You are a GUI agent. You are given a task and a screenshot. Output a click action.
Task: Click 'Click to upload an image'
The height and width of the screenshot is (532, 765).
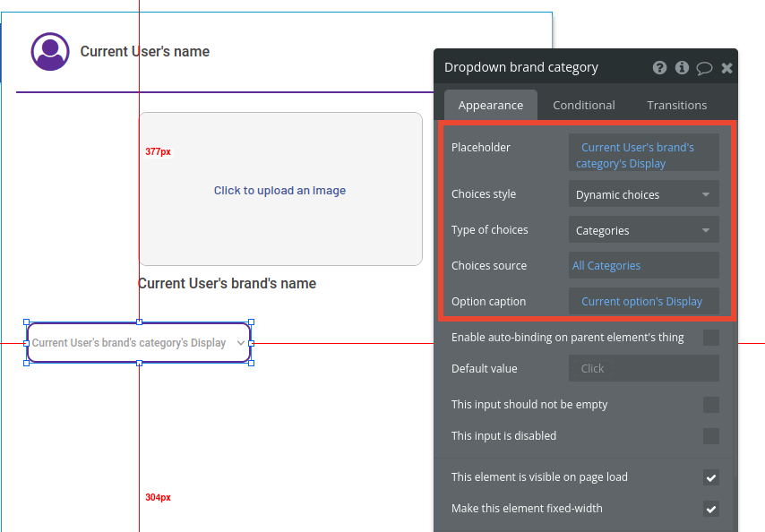(x=279, y=191)
